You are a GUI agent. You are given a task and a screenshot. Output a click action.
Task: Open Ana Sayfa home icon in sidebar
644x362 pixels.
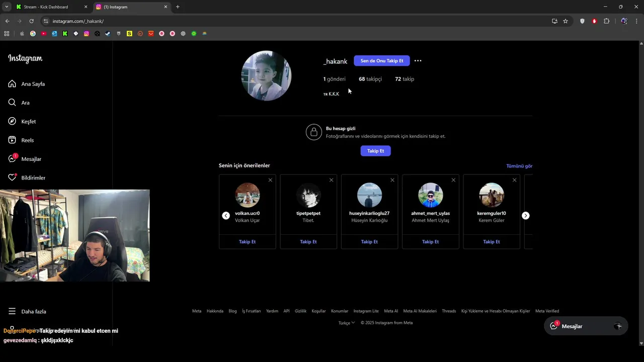tap(12, 84)
